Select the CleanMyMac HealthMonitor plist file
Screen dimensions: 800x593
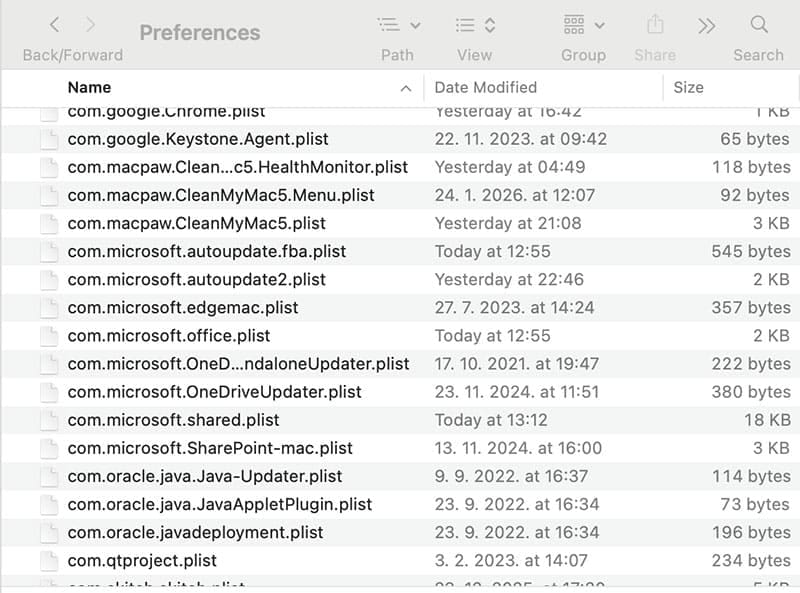click(x=238, y=167)
